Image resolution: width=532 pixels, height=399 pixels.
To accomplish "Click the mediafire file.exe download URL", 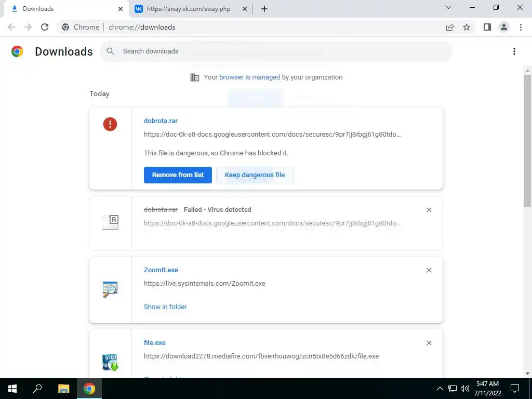I will coord(261,356).
